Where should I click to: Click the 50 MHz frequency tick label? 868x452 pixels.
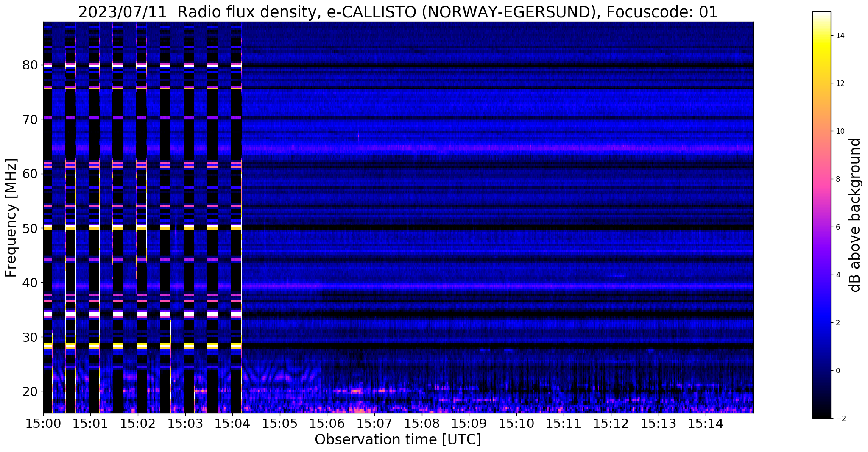coord(30,228)
